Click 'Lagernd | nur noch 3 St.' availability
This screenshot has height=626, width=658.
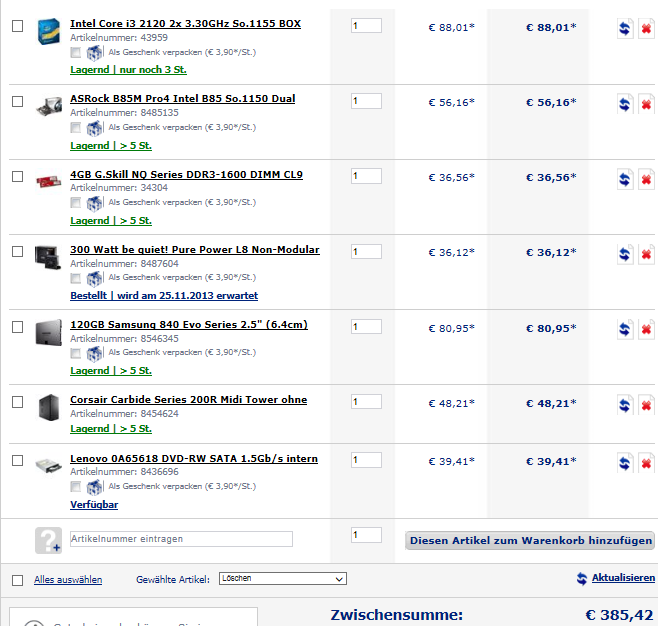pos(128,70)
